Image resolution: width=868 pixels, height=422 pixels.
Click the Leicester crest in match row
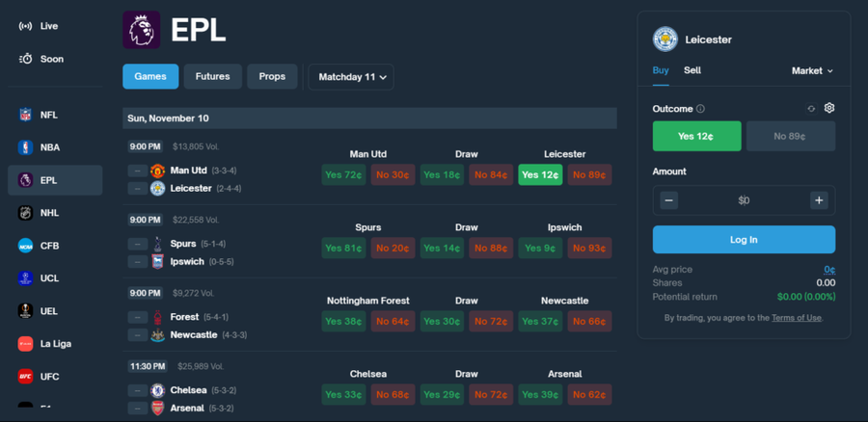[x=158, y=188]
